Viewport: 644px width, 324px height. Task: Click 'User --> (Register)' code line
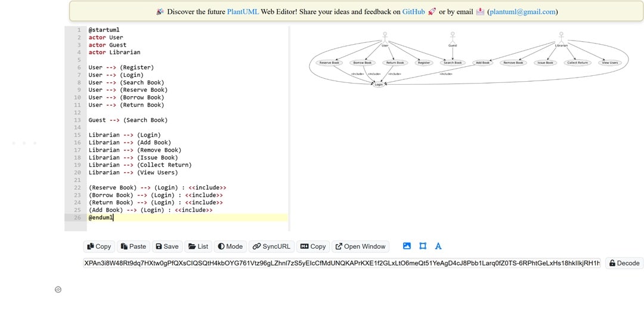[x=121, y=67]
